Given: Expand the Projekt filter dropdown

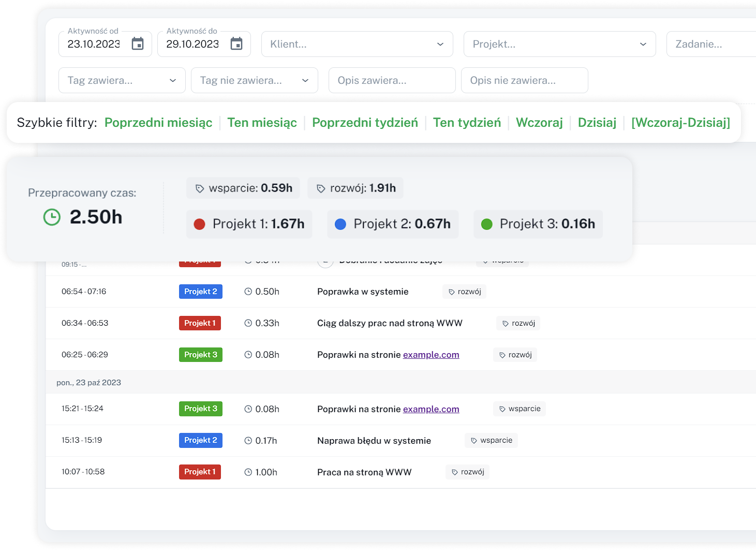Looking at the screenshot, I should pyautogui.click(x=643, y=44).
